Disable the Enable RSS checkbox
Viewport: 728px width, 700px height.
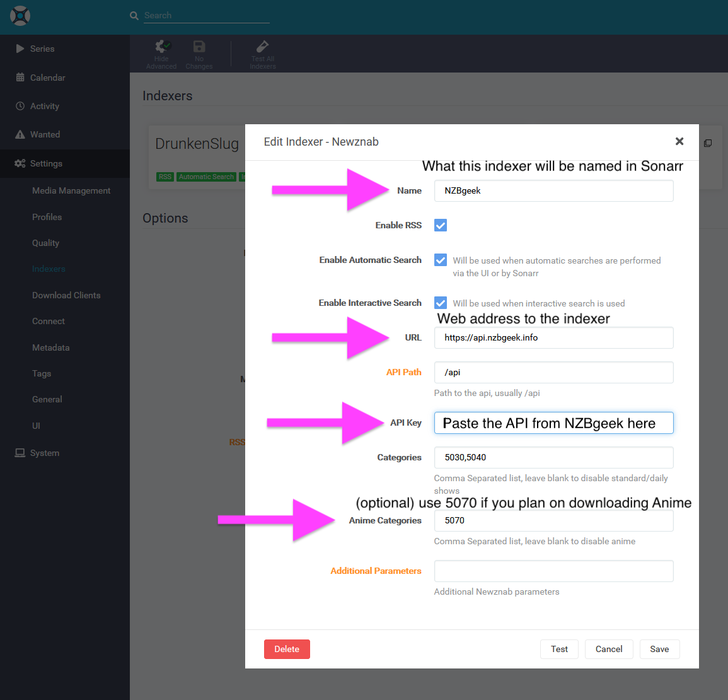coord(440,225)
